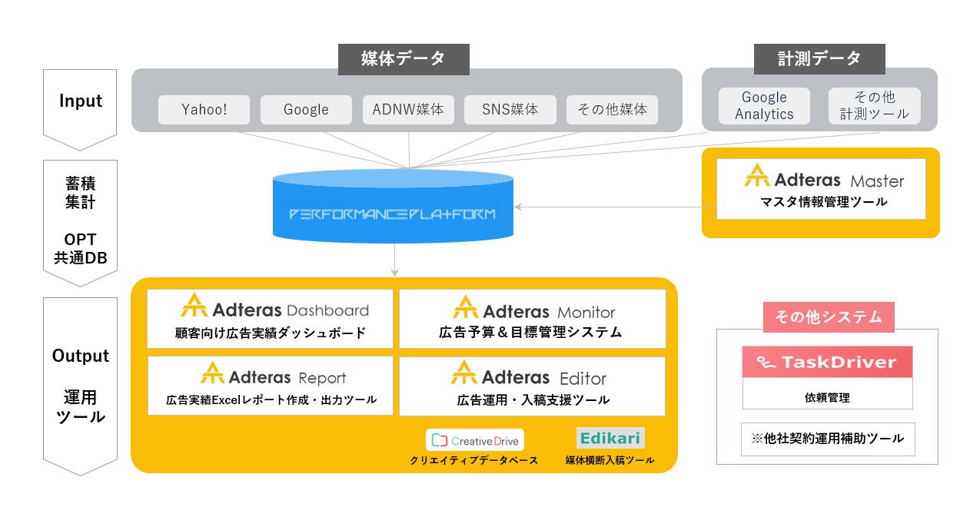This screenshot has height=507, width=980.
Task: Select the SNS媒体 box
Action: [510, 109]
